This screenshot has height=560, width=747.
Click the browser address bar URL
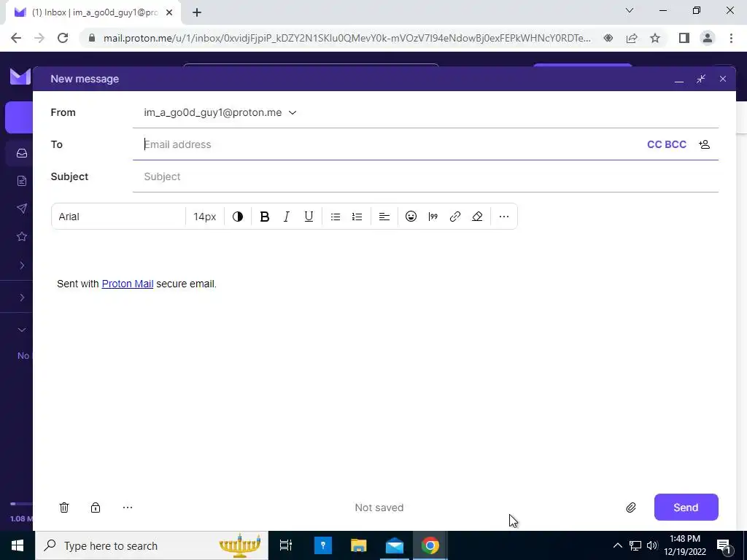point(347,38)
